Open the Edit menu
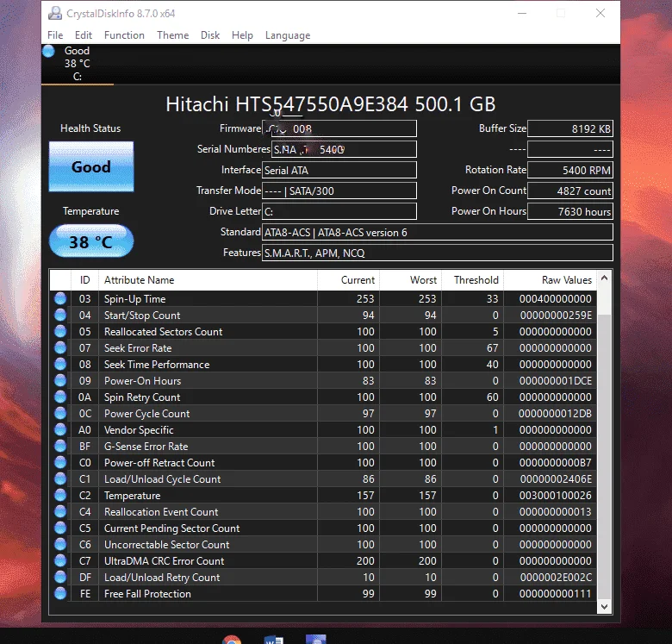This screenshot has width=672, height=644. 84,35
